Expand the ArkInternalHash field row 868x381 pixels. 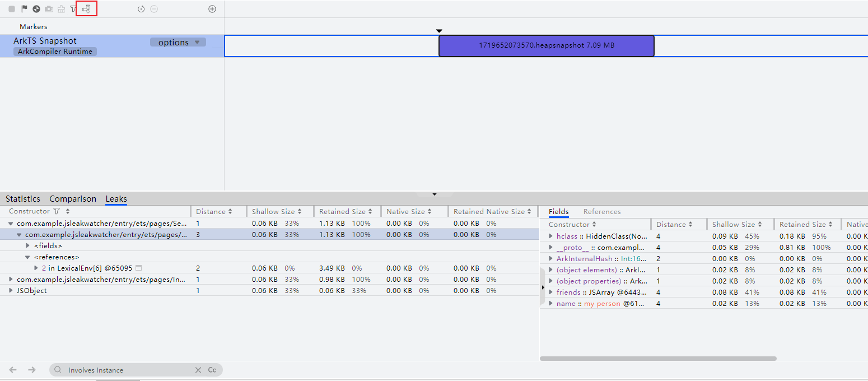(550, 258)
